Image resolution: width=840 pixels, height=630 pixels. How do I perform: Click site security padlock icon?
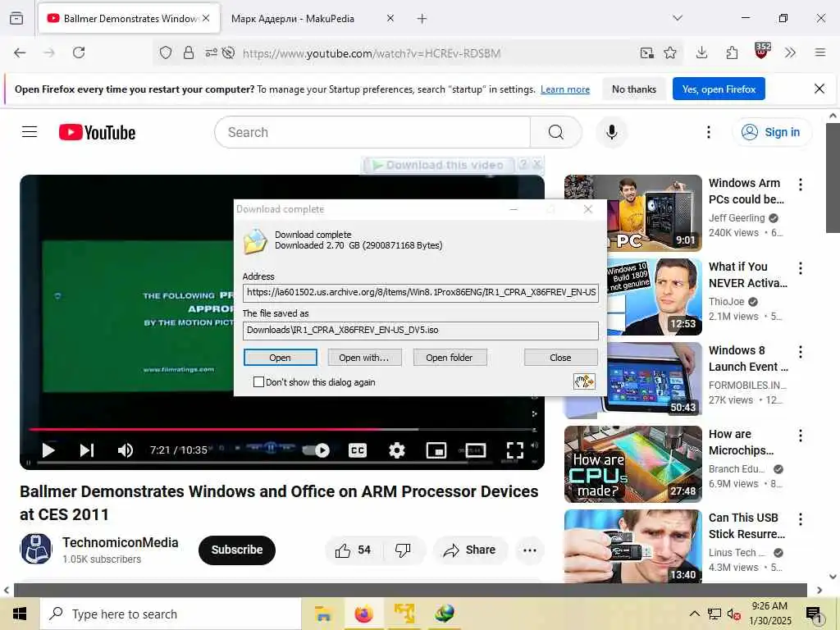point(189,52)
